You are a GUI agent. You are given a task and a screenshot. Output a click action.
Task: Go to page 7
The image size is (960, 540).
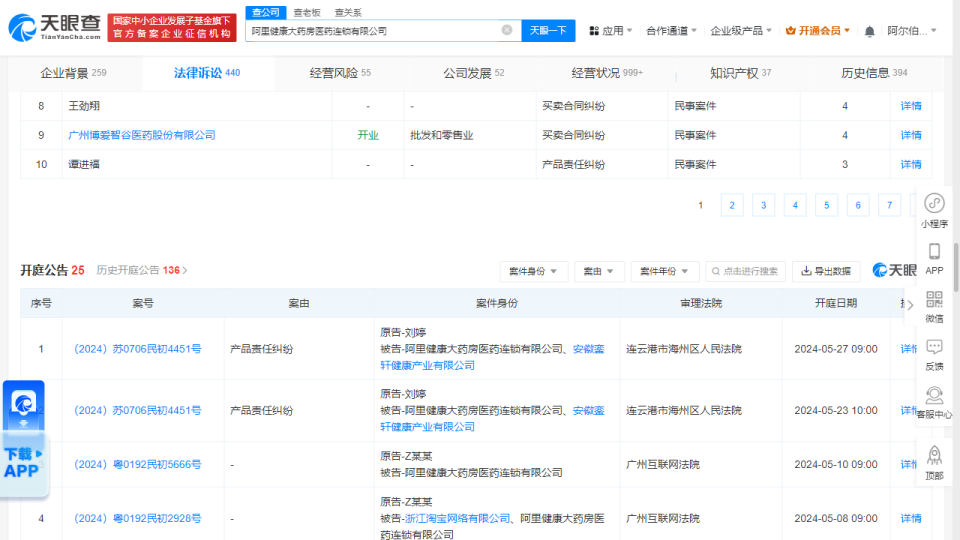click(890, 205)
